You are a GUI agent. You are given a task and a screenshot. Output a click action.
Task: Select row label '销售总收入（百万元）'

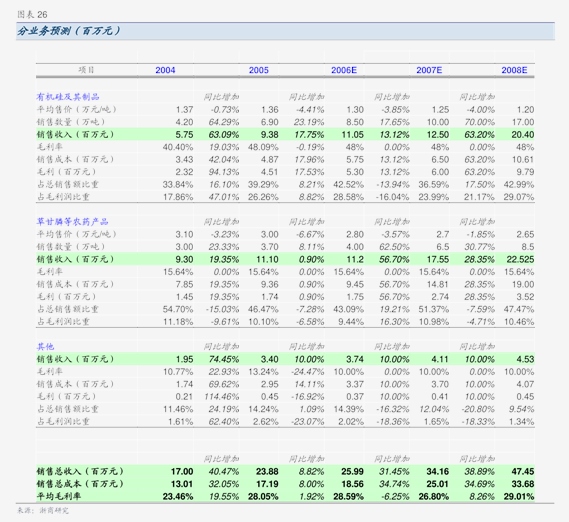pyautogui.click(x=80, y=472)
